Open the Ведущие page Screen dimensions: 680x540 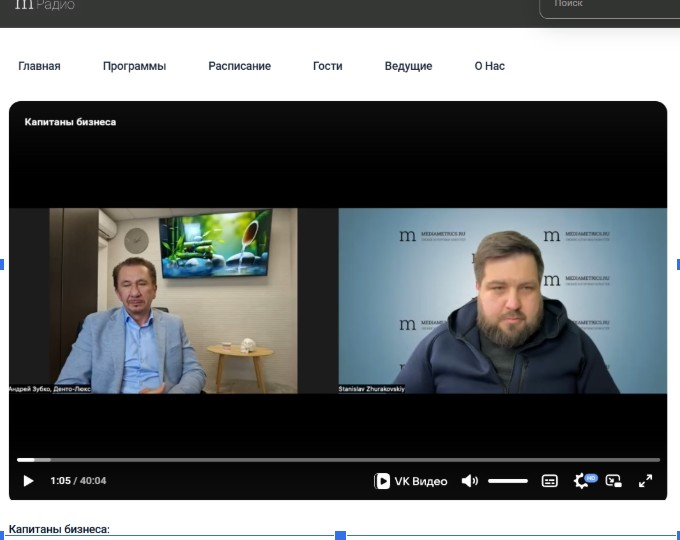click(x=408, y=66)
